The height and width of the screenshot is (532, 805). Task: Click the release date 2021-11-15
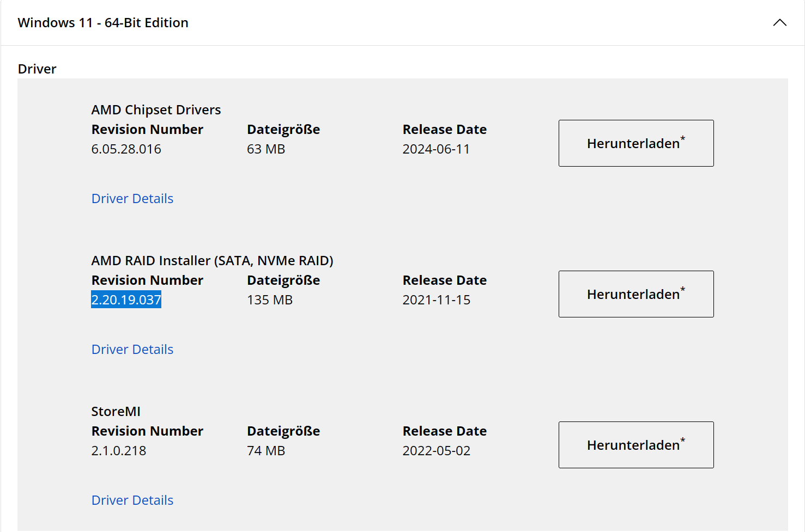click(436, 300)
